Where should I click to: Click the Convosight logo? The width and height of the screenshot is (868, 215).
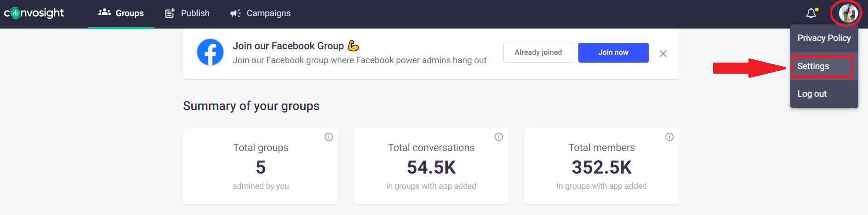pos(34,13)
